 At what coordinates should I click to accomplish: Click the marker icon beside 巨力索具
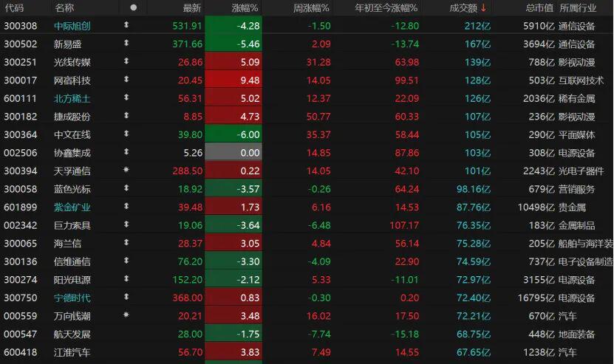126,225
